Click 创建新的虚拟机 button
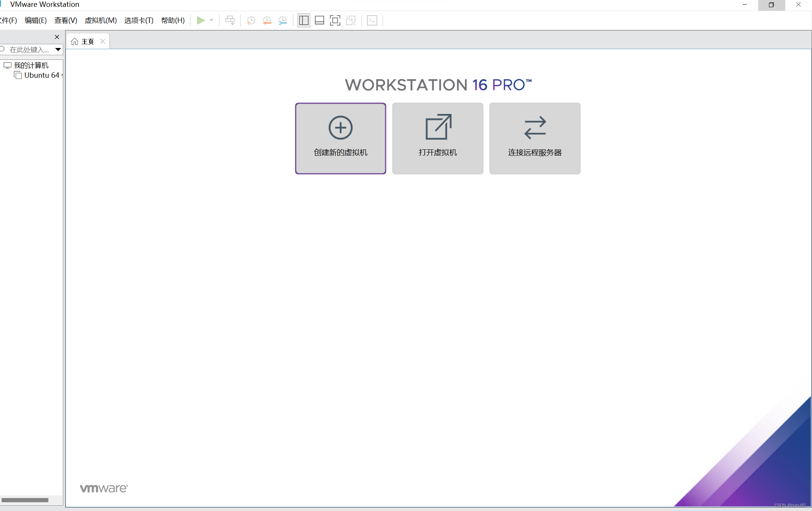 click(x=340, y=138)
